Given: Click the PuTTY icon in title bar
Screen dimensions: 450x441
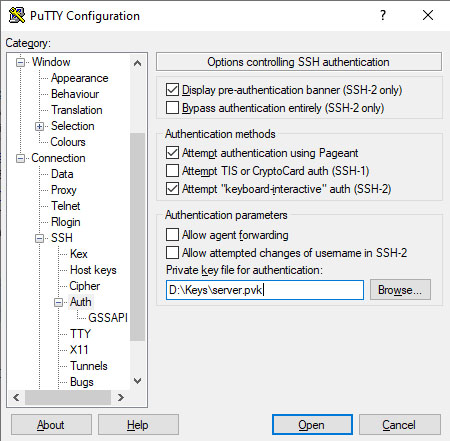Looking at the screenshot, I should 17,15.
